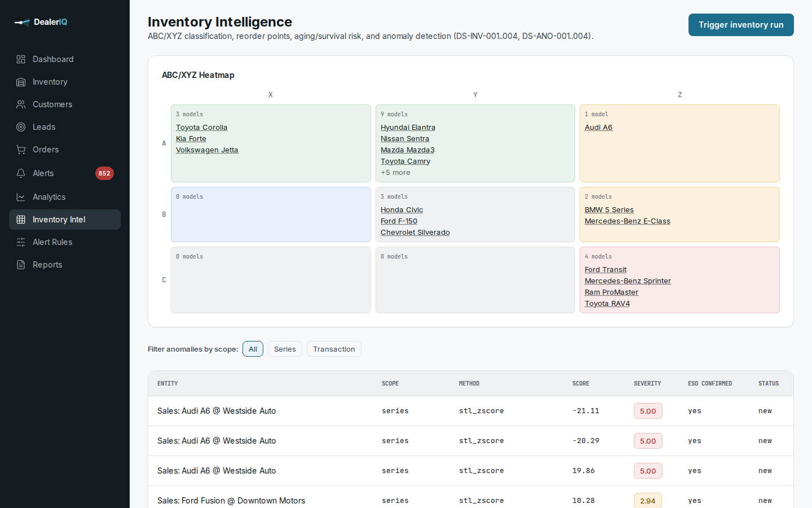Filter anomalies by All scope
Viewport: 812px width, 508px height.
click(253, 349)
